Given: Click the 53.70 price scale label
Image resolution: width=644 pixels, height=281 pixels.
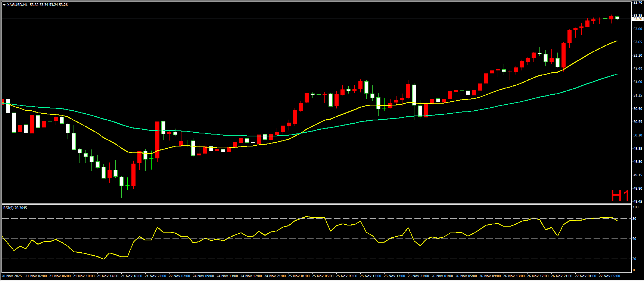Looking at the screenshot, I should [x=637, y=3].
